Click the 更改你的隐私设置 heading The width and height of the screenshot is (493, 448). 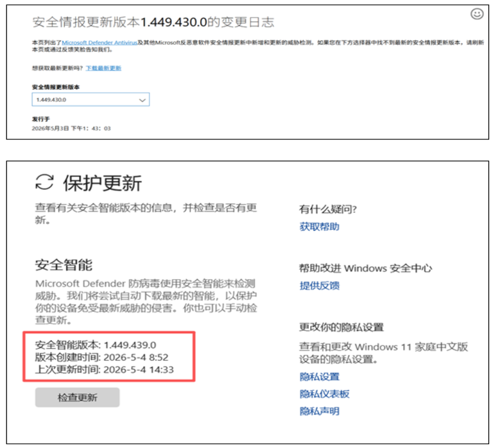click(342, 327)
